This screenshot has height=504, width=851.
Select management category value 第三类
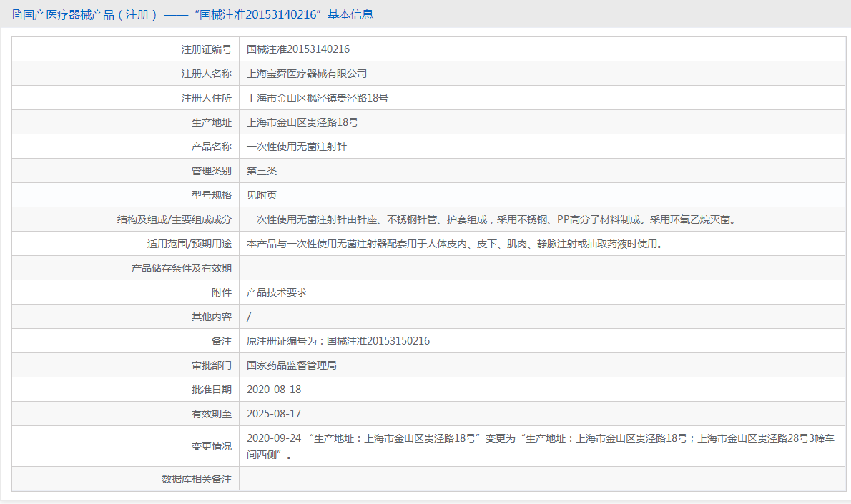point(262,171)
